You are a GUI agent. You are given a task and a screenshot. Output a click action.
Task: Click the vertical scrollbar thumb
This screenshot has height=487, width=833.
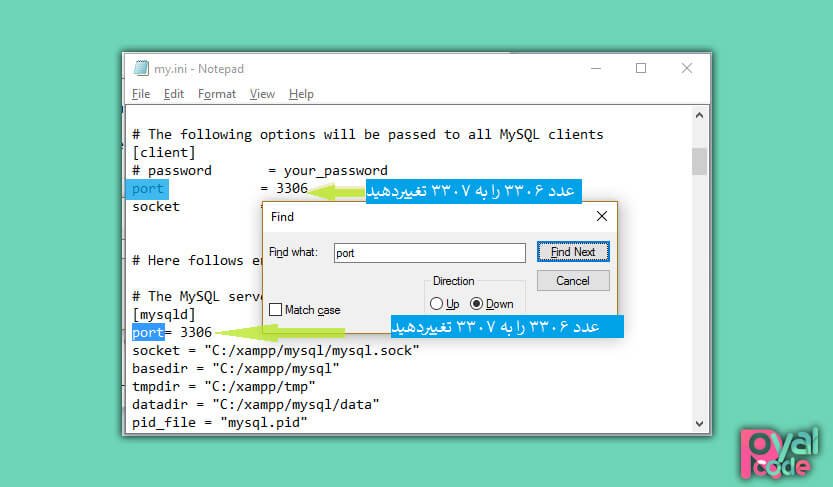pos(699,161)
